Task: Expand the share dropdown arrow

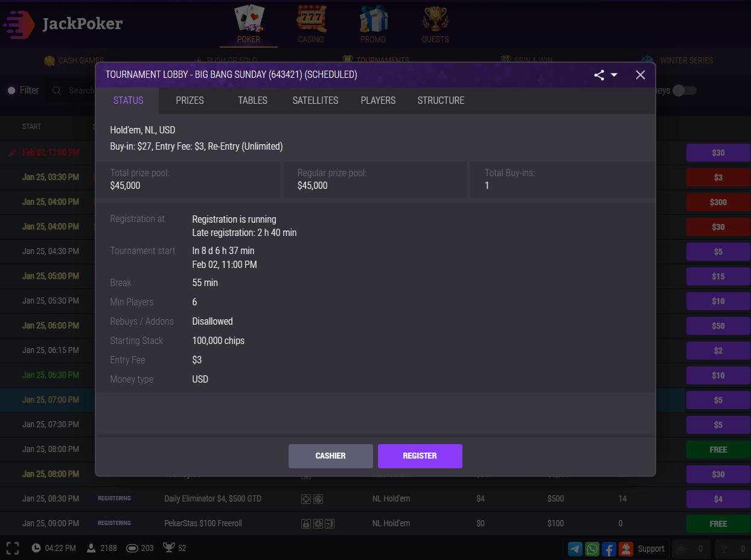Action: point(614,75)
